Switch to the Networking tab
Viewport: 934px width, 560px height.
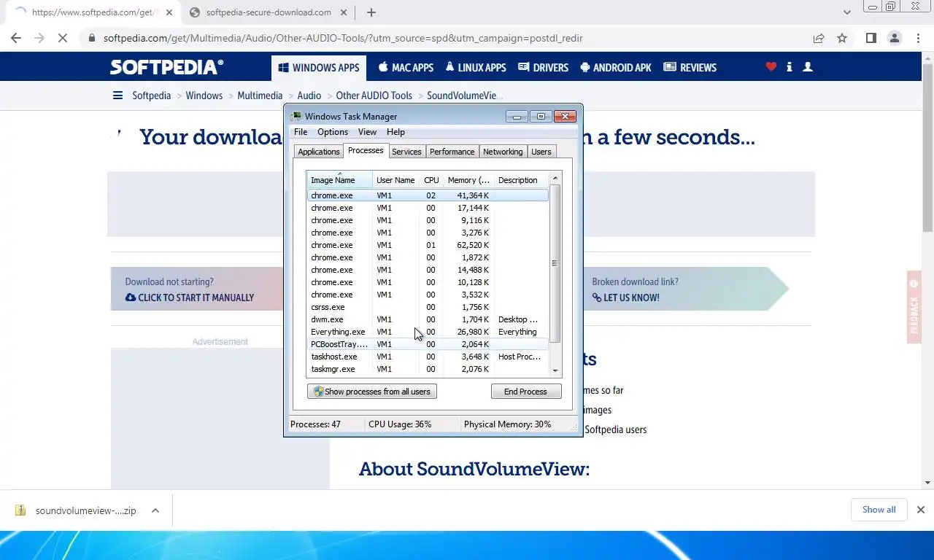pos(503,152)
